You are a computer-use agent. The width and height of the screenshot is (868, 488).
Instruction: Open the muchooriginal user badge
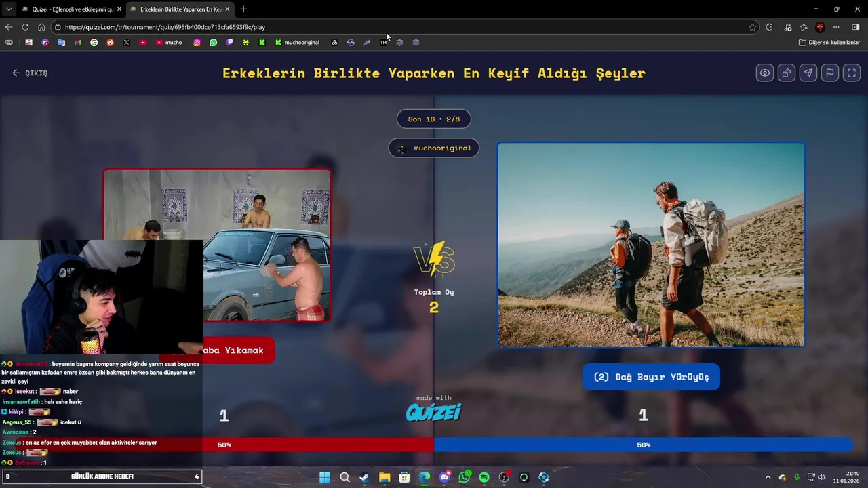pos(434,148)
